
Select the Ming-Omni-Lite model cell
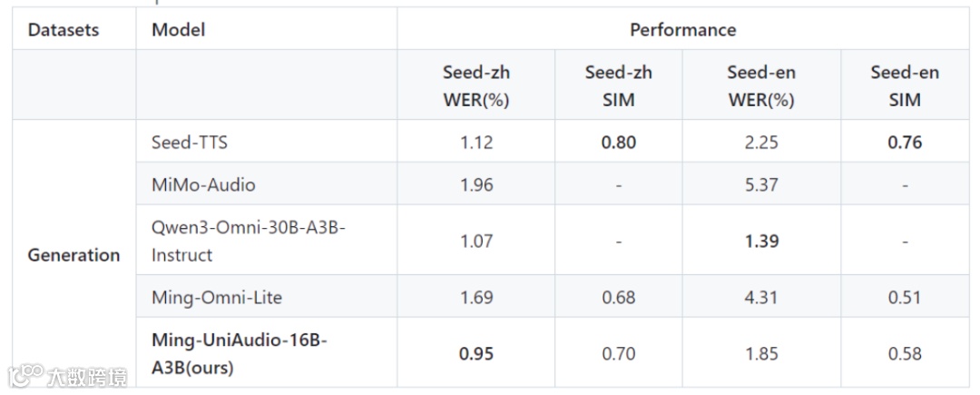(216, 297)
